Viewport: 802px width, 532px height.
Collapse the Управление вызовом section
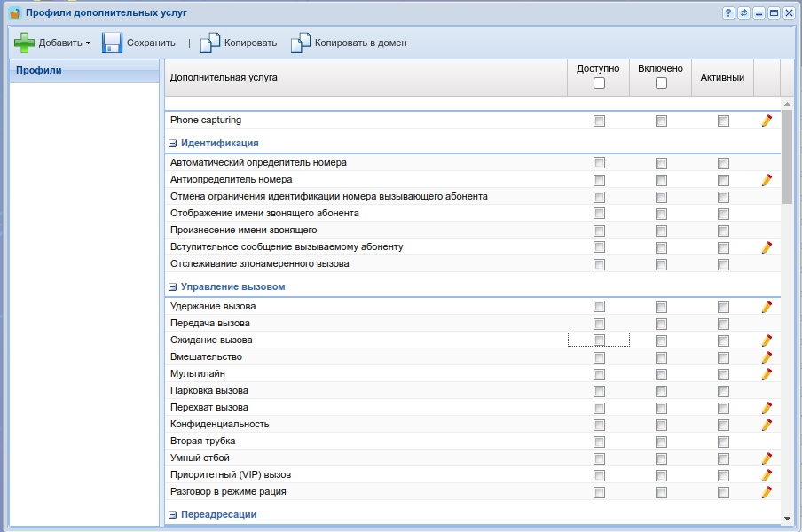click(x=173, y=287)
